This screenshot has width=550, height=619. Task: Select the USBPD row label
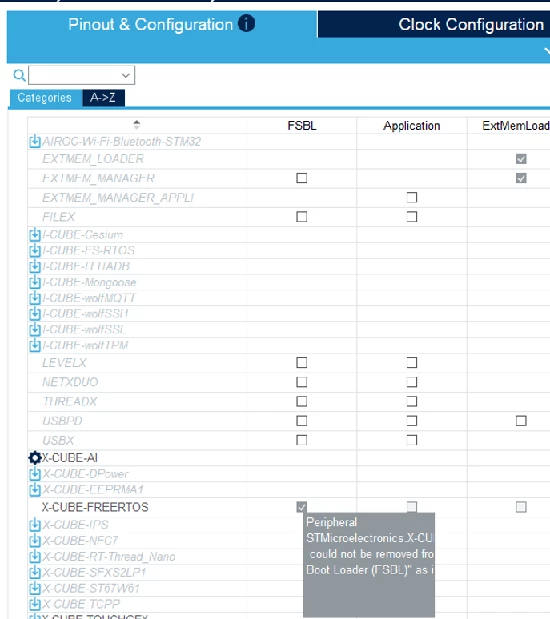point(62,420)
